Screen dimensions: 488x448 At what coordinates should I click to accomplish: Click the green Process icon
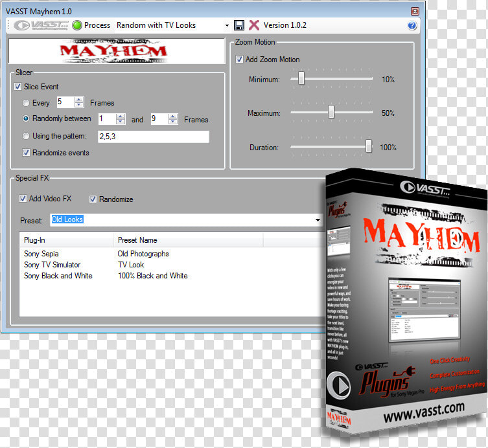[x=77, y=25]
